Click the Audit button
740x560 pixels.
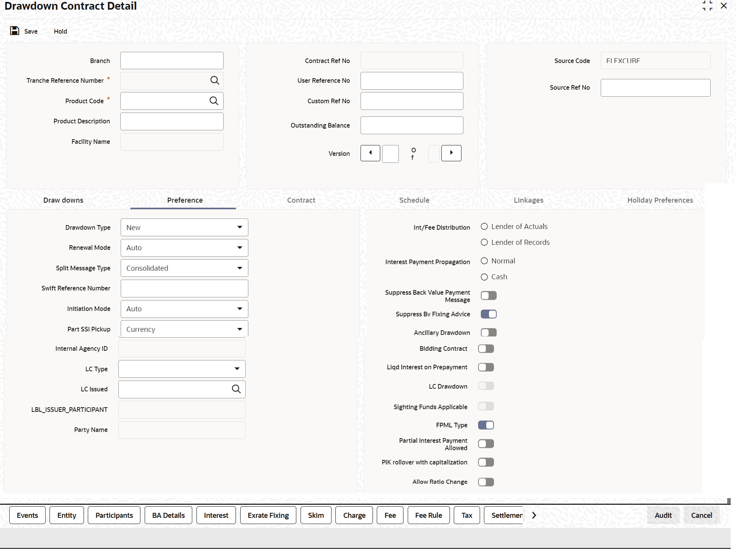(663, 516)
